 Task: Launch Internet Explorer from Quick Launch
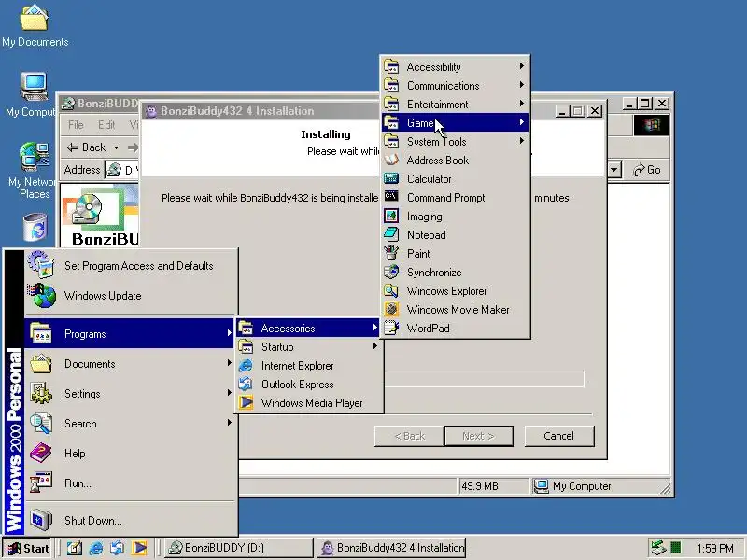[x=96, y=548]
